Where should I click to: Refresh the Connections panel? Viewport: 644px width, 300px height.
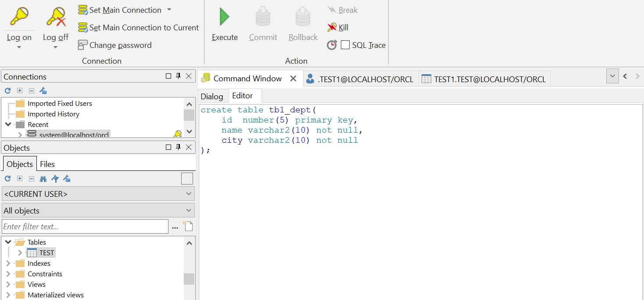[7, 90]
